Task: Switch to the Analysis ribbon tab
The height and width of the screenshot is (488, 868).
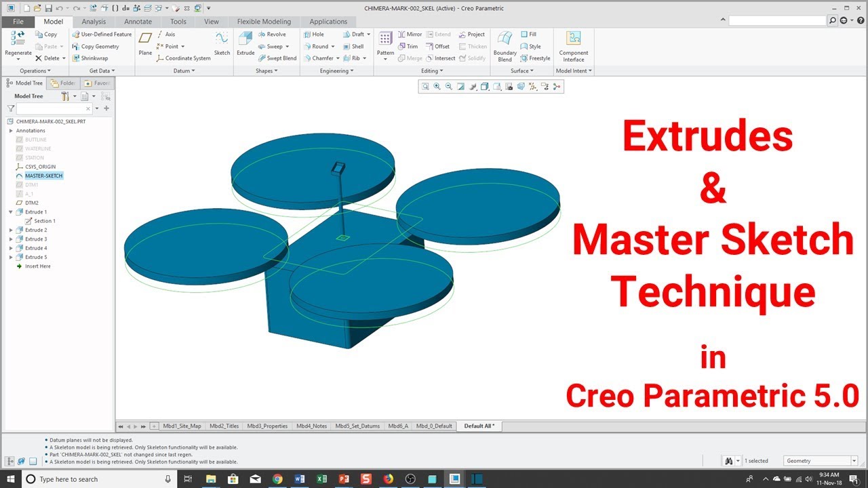Action: coord(94,22)
